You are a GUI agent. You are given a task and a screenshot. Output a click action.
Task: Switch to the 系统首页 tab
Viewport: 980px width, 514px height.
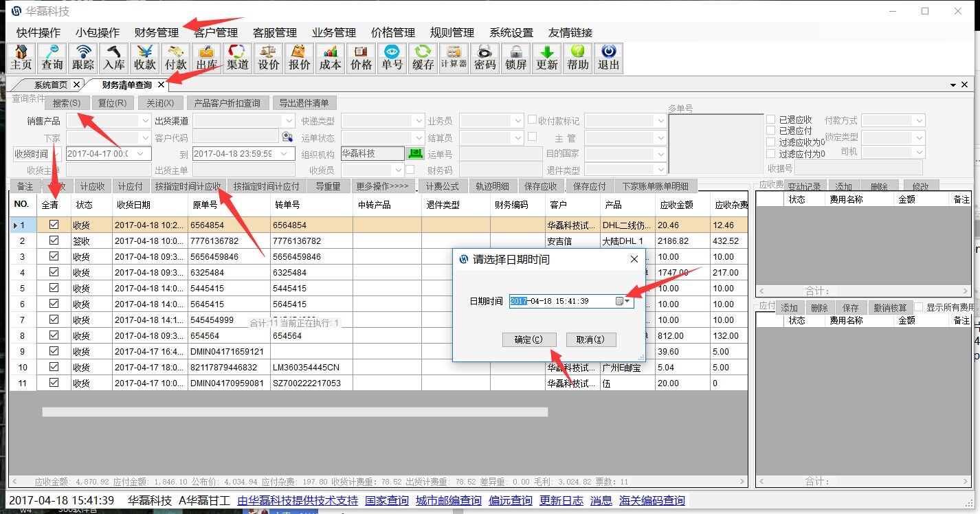click(x=51, y=85)
